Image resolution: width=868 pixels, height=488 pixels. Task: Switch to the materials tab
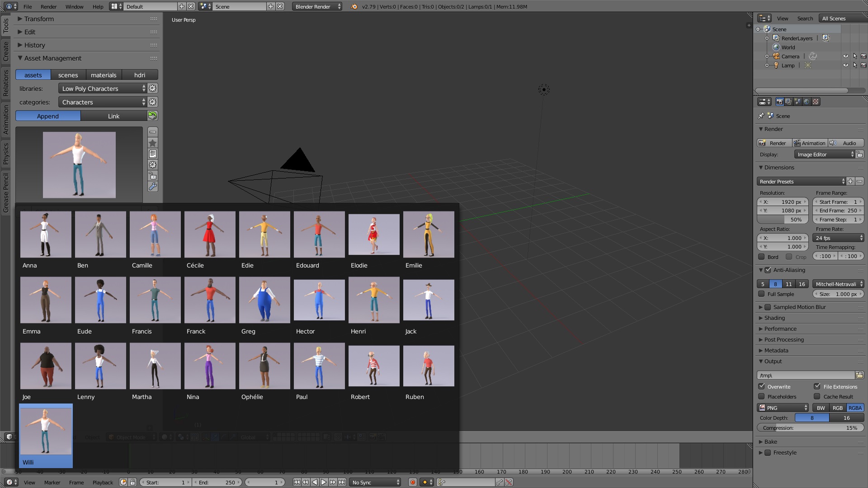[104, 75]
